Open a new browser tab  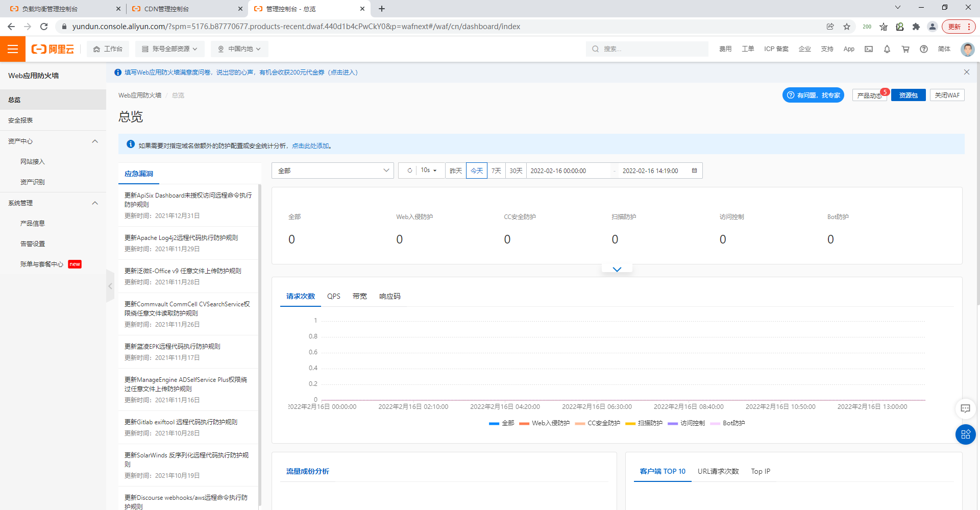coord(382,9)
